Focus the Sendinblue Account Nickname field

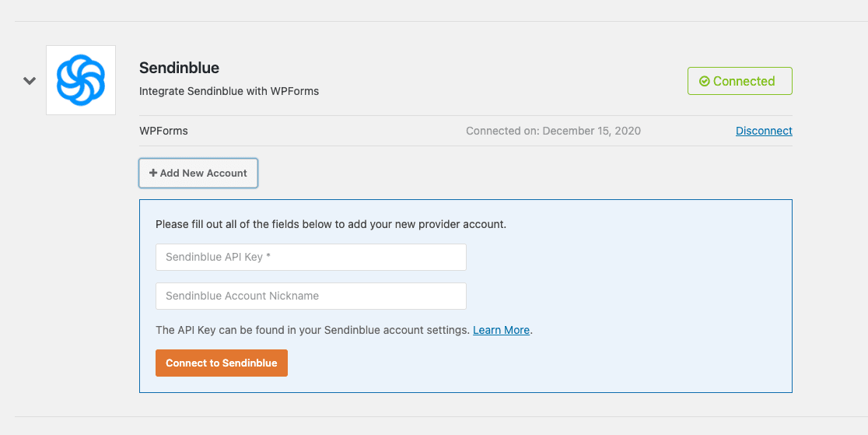tap(311, 296)
